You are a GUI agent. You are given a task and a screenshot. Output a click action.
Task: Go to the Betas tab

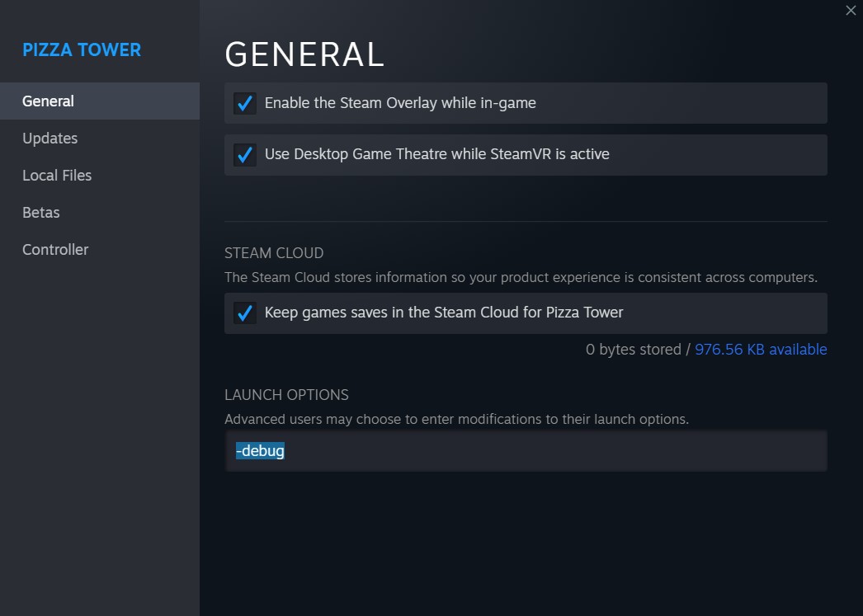[41, 213]
